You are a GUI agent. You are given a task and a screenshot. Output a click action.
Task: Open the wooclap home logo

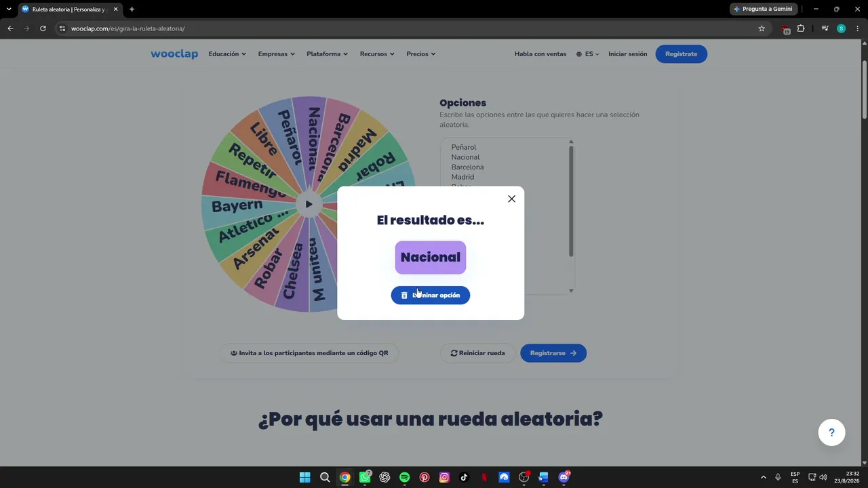pyautogui.click(x=174, y=54)
